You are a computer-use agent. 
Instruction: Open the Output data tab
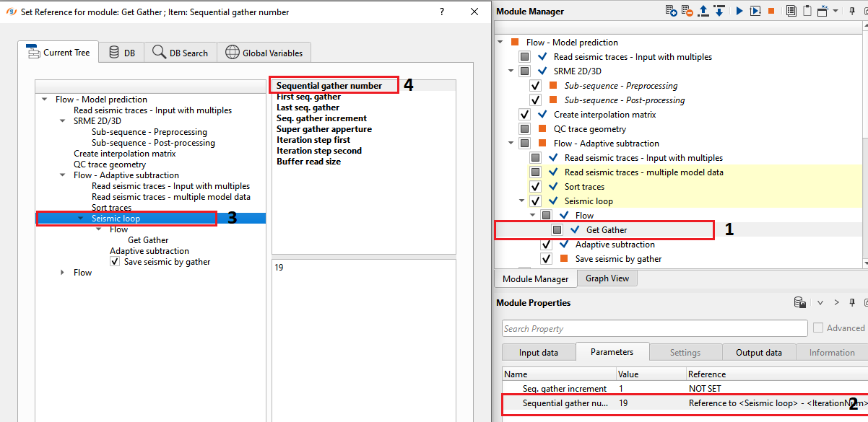click(x=758, y=353)
